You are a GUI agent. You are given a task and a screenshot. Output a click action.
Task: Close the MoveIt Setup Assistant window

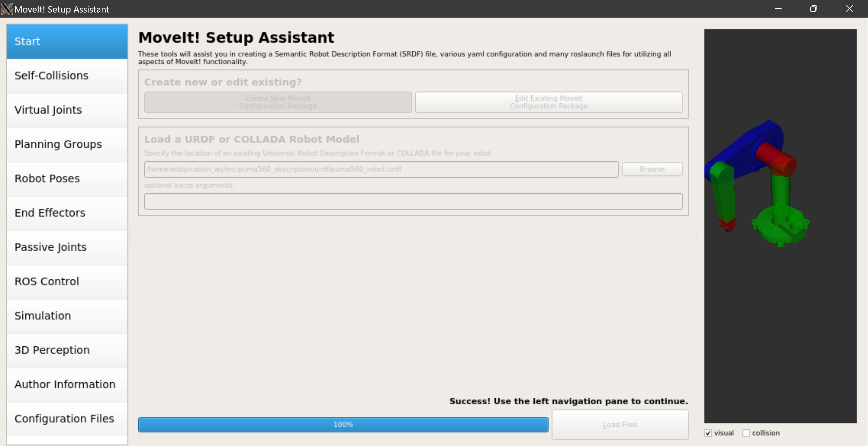tap(849, 9)
